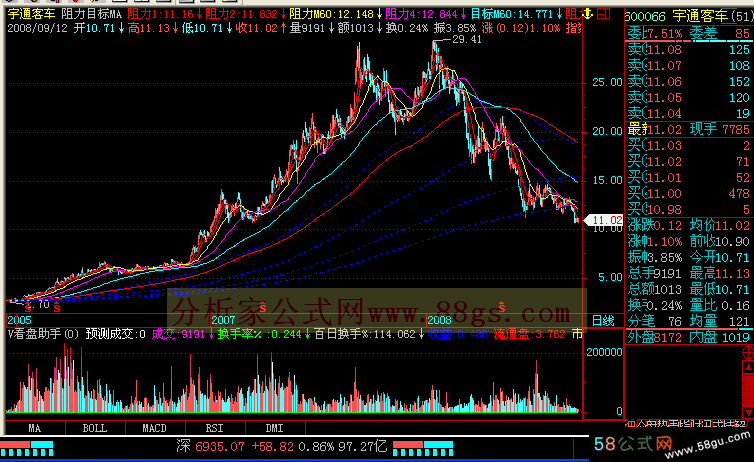The height and width of the screenshot is (462, 754).
Task: Click the red $ marker under the 3.70 low label
Action: pyautogui.click(x=28, y=308)
